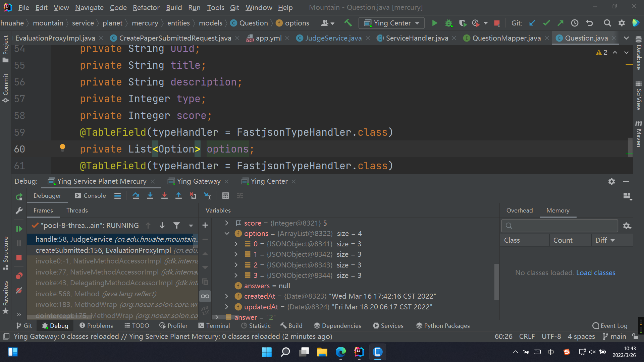This screenshot has height=362, width=644.
Task: Click Load classes link in Memory
Action: pos(596,273)
